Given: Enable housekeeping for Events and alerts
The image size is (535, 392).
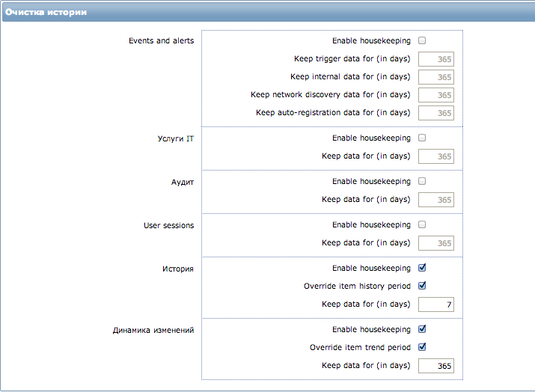Looking at the screenshot, I should [x=422, y=40].
